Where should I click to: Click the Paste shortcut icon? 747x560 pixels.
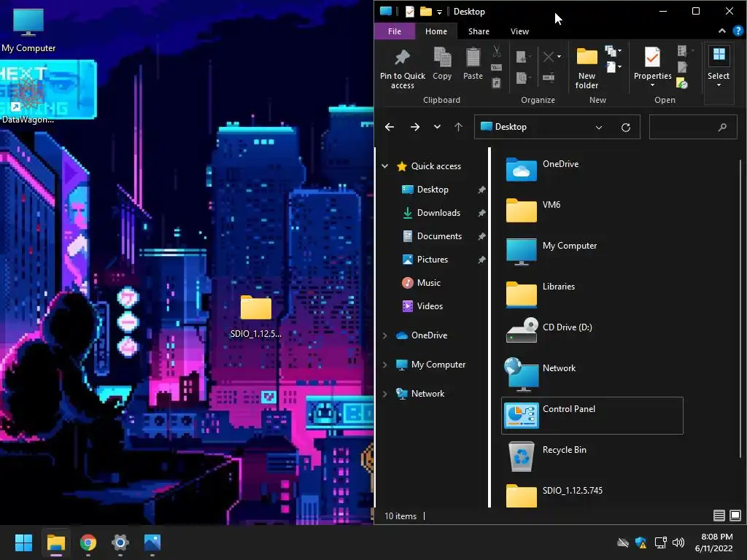pos(496,83)
